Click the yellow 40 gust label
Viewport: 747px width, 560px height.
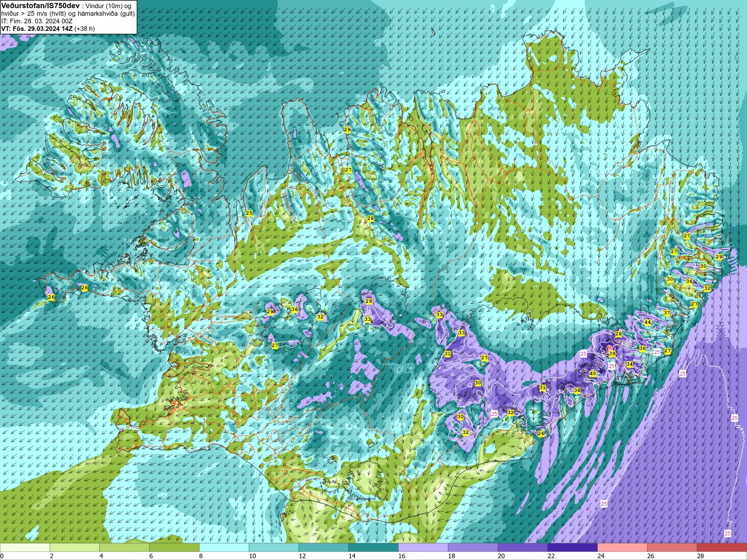click(593, 373)
